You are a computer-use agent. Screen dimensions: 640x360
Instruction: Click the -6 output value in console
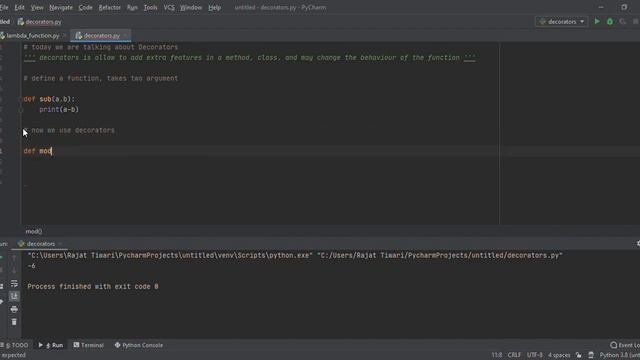[31, 266]
